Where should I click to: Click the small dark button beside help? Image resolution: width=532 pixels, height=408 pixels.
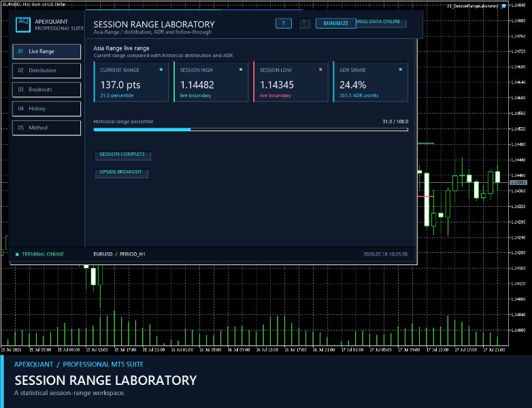tap(304, 23)
